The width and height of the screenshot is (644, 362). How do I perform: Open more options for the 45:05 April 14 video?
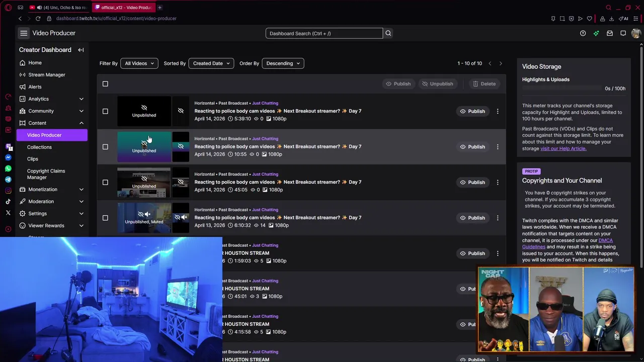[498, 182]
